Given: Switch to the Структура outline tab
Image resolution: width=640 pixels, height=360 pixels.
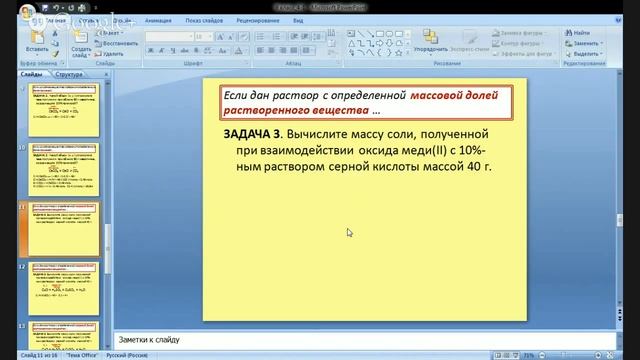Looking at the screenshot, I should 69,74.
